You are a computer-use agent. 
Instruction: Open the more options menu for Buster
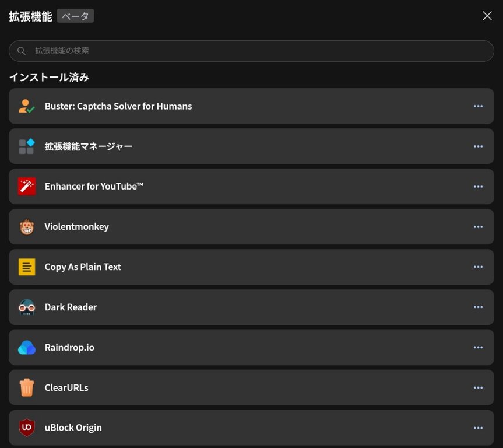(x=478, y=106)
